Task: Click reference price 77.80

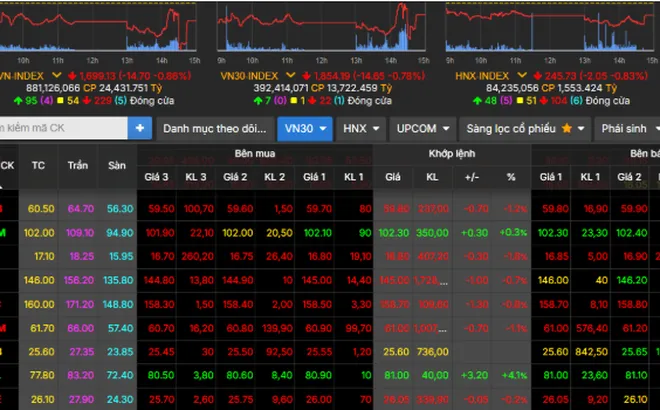Action: [x=42, y=375]
